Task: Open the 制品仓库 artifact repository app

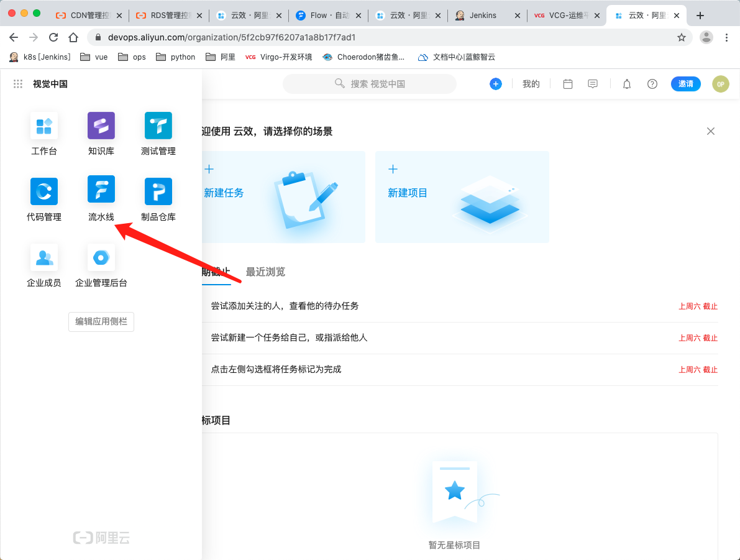Action: click(x=158, y=200)
